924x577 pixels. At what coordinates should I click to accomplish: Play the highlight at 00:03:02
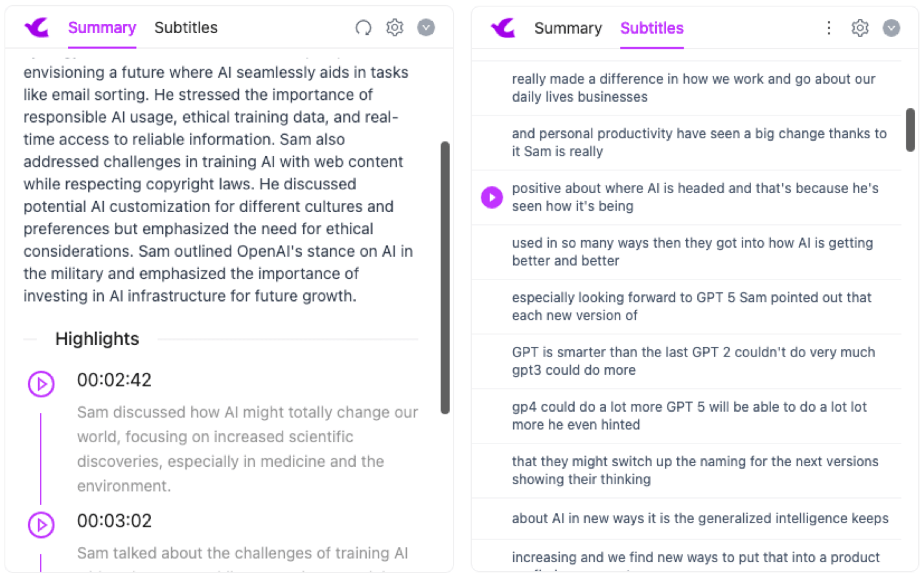click(x=41, y=525)
